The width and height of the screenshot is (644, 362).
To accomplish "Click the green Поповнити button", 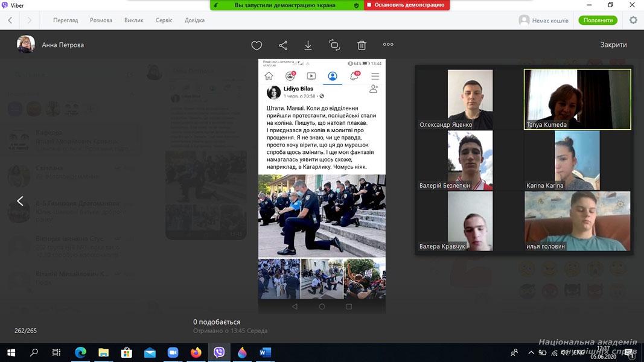I will tap(598, 20).
